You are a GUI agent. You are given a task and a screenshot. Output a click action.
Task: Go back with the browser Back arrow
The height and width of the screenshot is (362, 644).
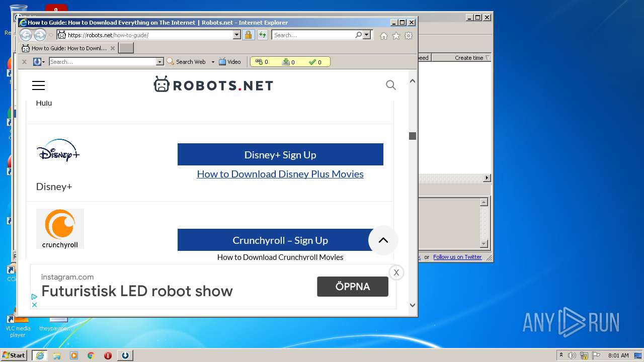[26, 35]
